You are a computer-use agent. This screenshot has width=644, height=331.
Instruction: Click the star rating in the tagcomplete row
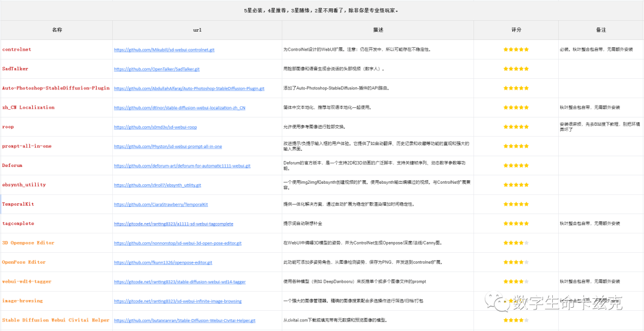pos(516,224)
